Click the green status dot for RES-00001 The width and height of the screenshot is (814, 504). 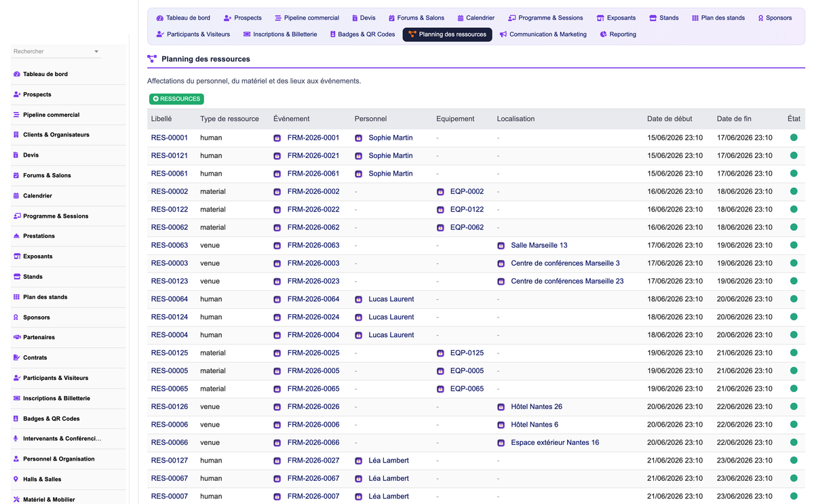(x=794, y=138)
